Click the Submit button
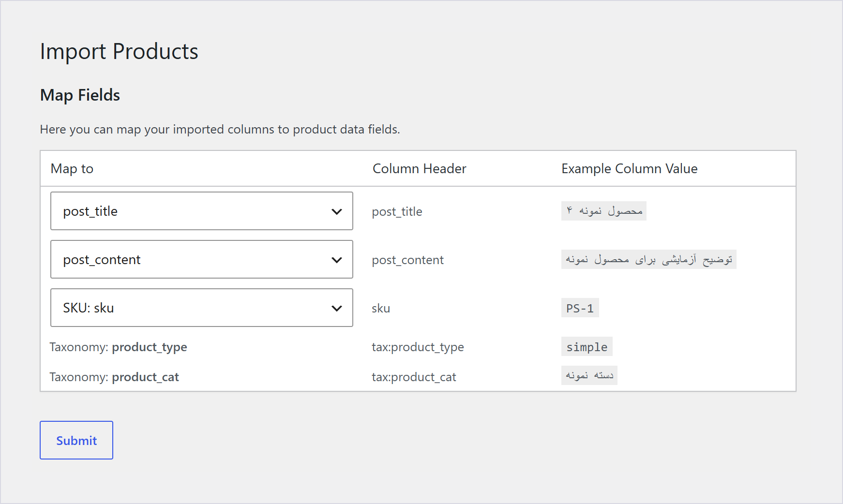The image size is (843, 504). tap(76, 440)
